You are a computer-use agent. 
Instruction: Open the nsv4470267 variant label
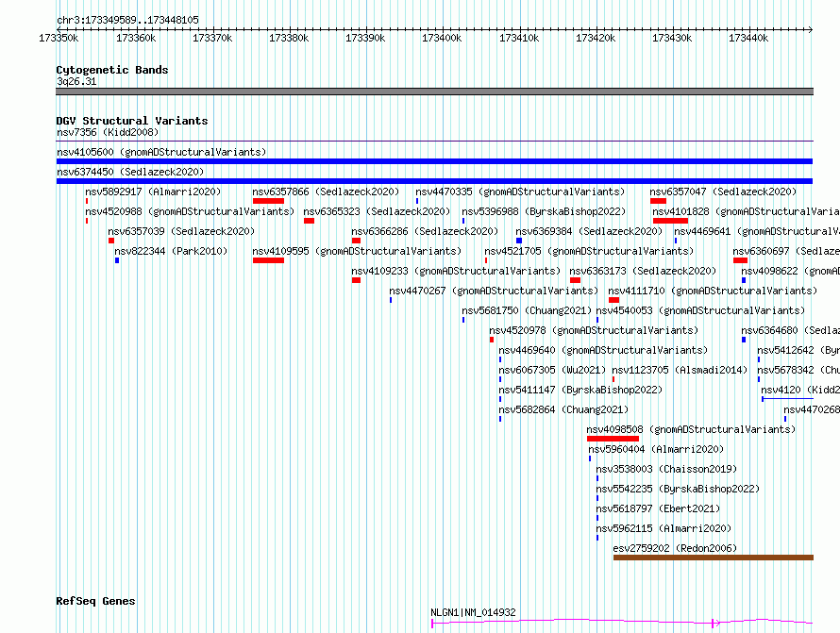[494, 291]
